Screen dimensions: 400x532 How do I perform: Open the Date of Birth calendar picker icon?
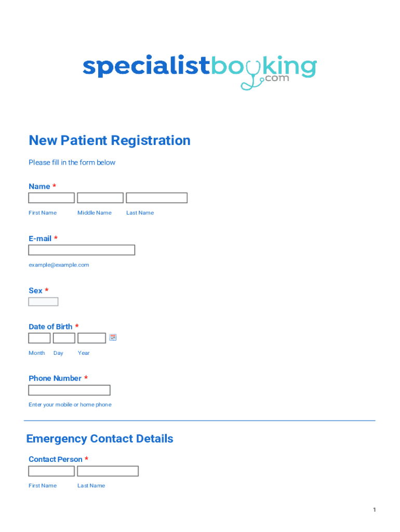point(113,338)
